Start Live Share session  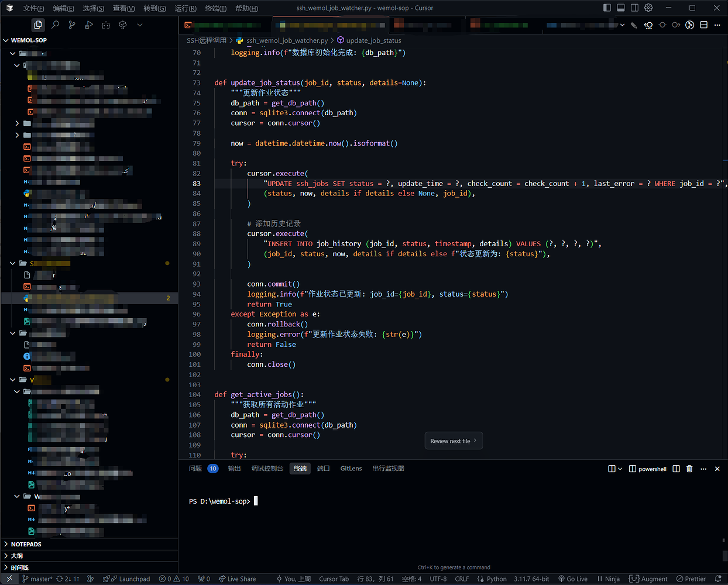pos(238,579)
